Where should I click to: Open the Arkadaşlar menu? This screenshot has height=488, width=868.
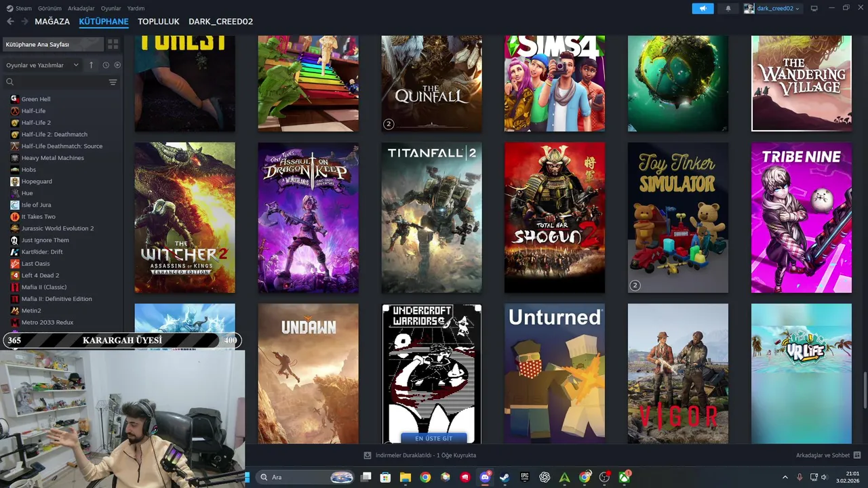(x=81, y=8)
